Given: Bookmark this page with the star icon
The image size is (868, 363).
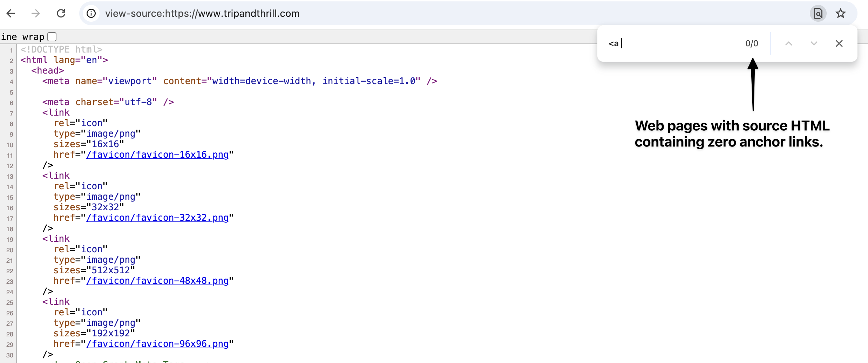Looking at the screenshot, I should point(840,14).
